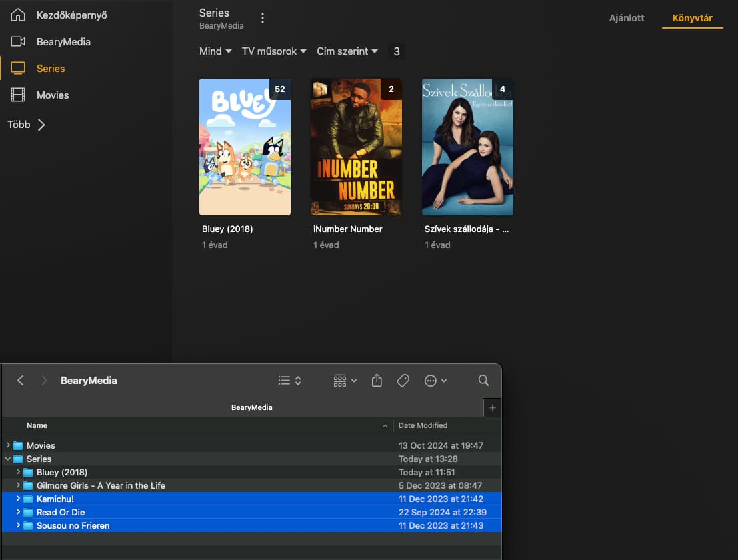Open the Szívek szállodája poster thumbnail

coord(467,147)
